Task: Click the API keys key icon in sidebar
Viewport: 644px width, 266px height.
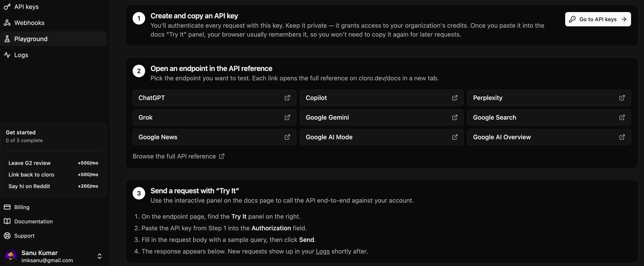Action: tap(7, 7)
